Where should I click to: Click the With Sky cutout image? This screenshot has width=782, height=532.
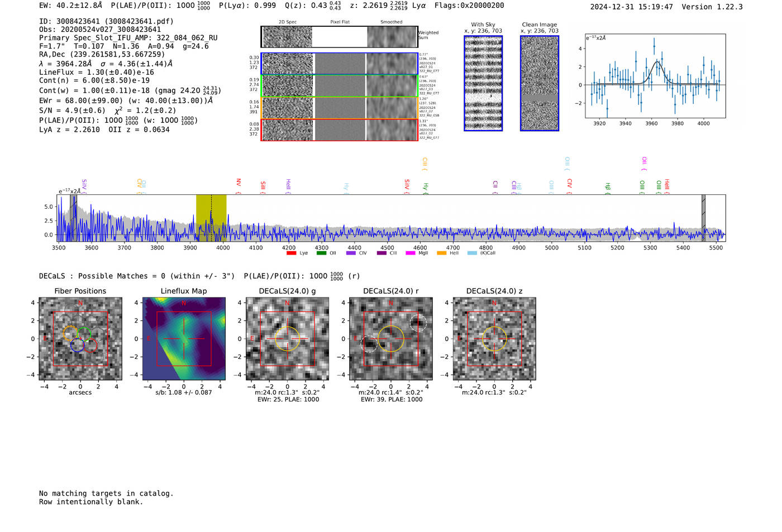coord(483,83)
